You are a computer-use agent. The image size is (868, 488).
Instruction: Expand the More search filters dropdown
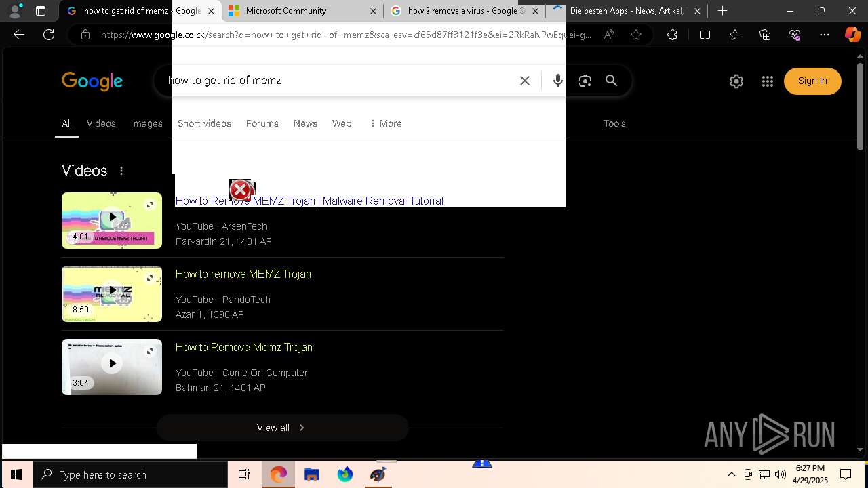pyautogui.click(x=385, y=123)
